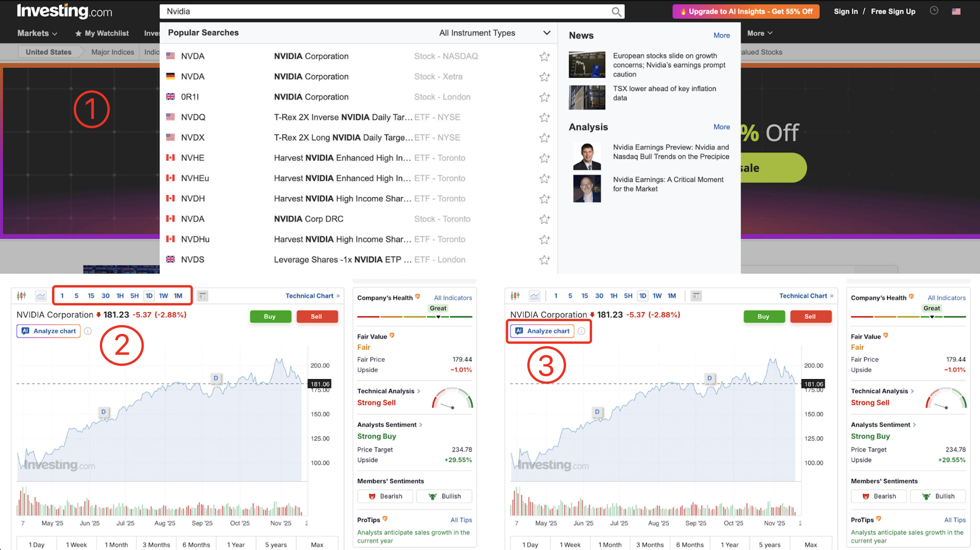
Task: Open the search magnifier icon
Action: click(x=616, y=11)
